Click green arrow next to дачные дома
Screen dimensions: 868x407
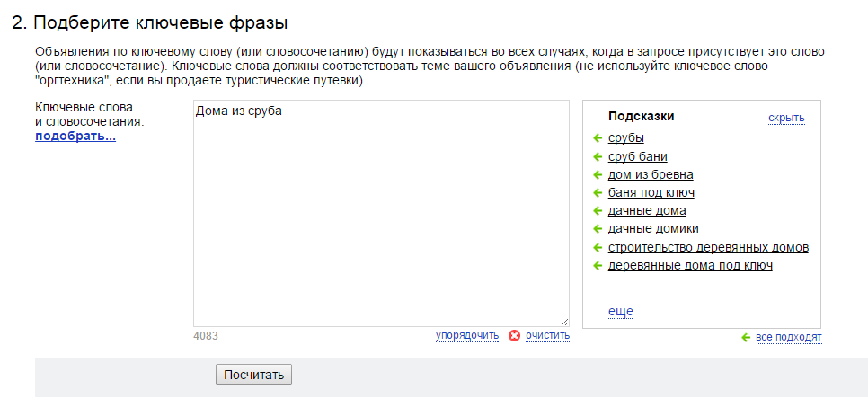click(x=598, y=211)
